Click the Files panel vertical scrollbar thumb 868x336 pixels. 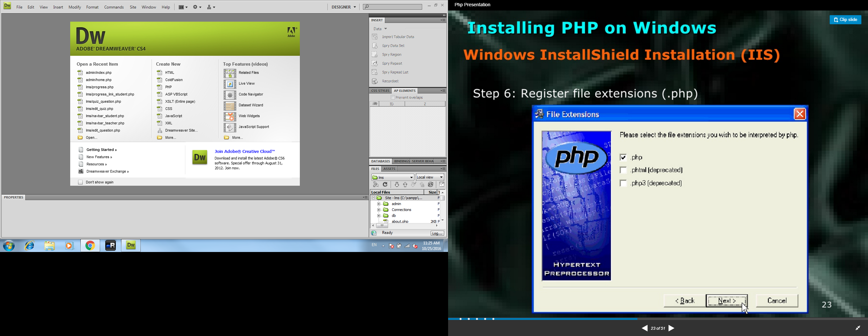pyautogui.click(x=443, y=199)
